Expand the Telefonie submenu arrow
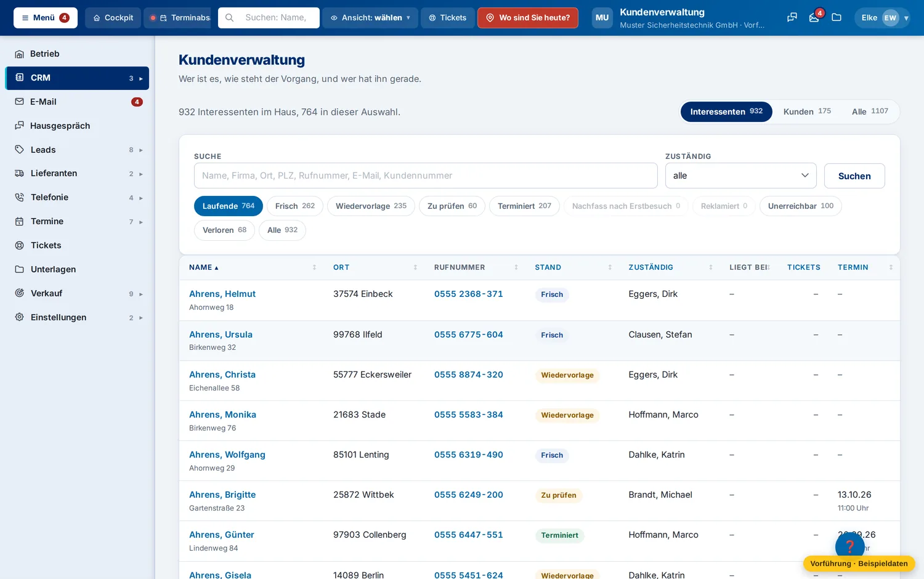The image size is (924, 579). click(x=140, y=198)
